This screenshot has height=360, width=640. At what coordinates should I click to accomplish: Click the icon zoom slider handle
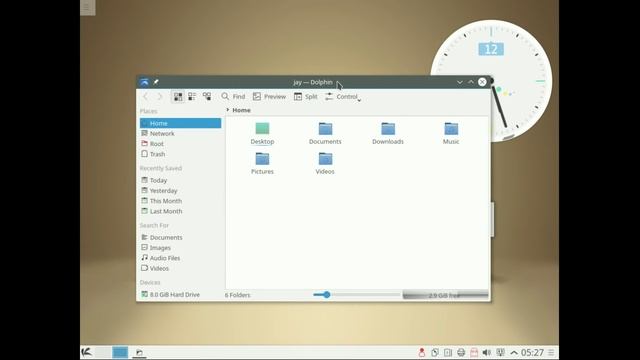(x=327, y=295)
